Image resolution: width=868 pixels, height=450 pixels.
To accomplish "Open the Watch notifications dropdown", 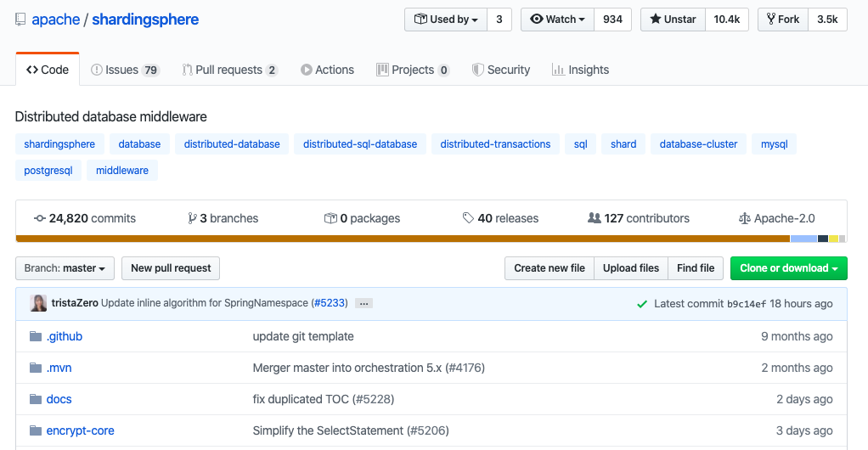I will 557,20.
